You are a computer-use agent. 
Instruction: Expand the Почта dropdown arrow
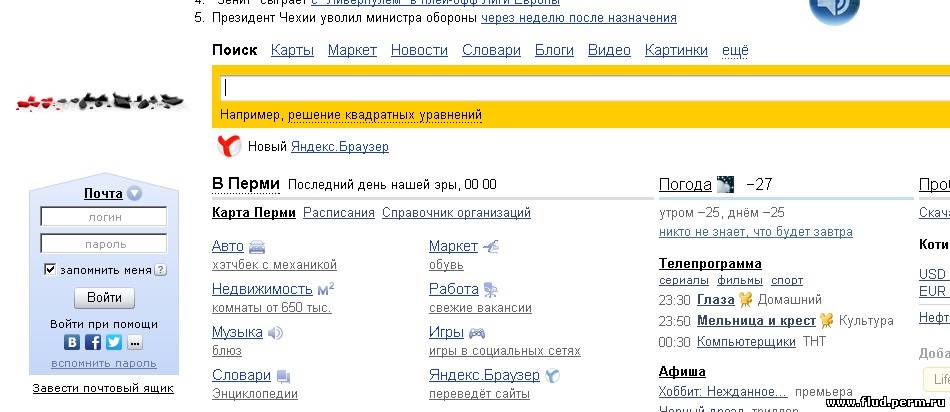coord(134,194)
